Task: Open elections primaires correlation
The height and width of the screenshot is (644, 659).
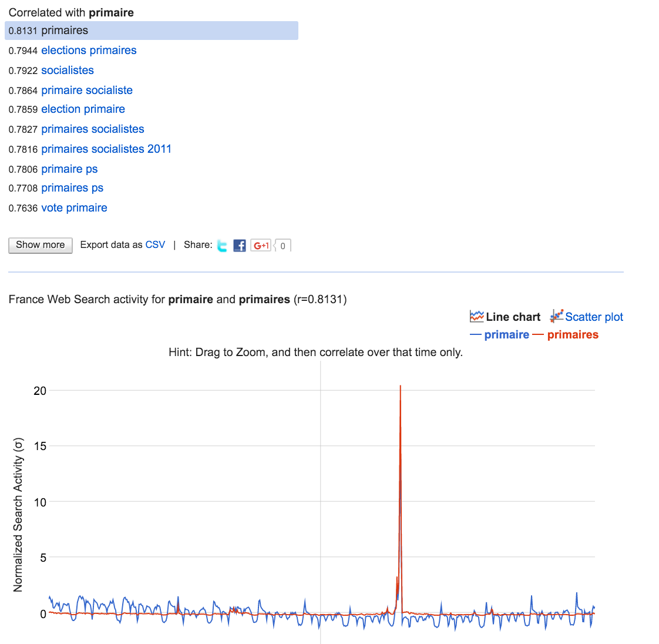Action: coord(89,51)
